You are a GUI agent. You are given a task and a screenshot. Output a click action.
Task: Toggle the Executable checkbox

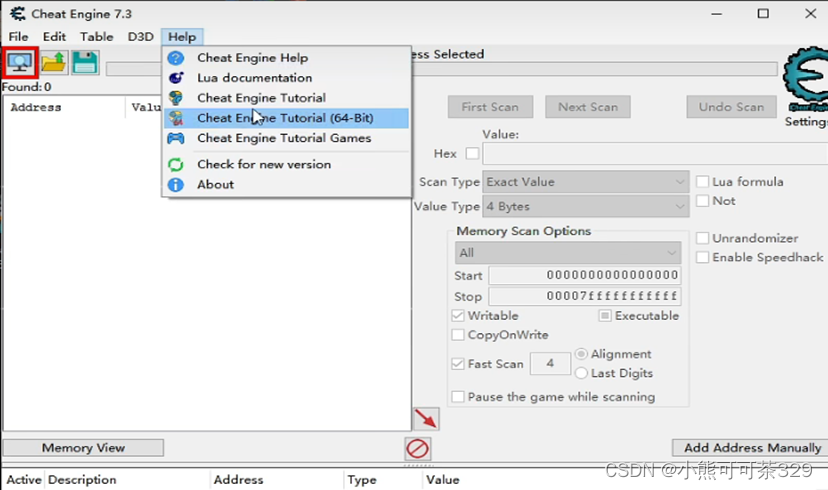pyautogui.click(x=605, y=316)
